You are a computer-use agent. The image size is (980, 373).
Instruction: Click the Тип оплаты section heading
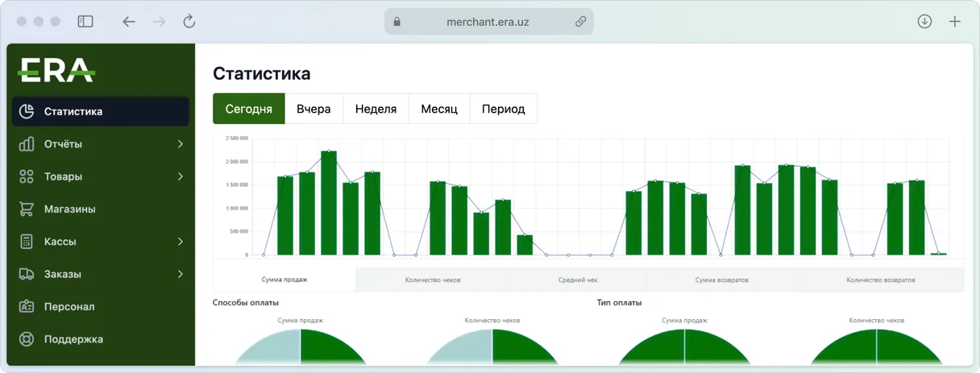tap(620, 302)
